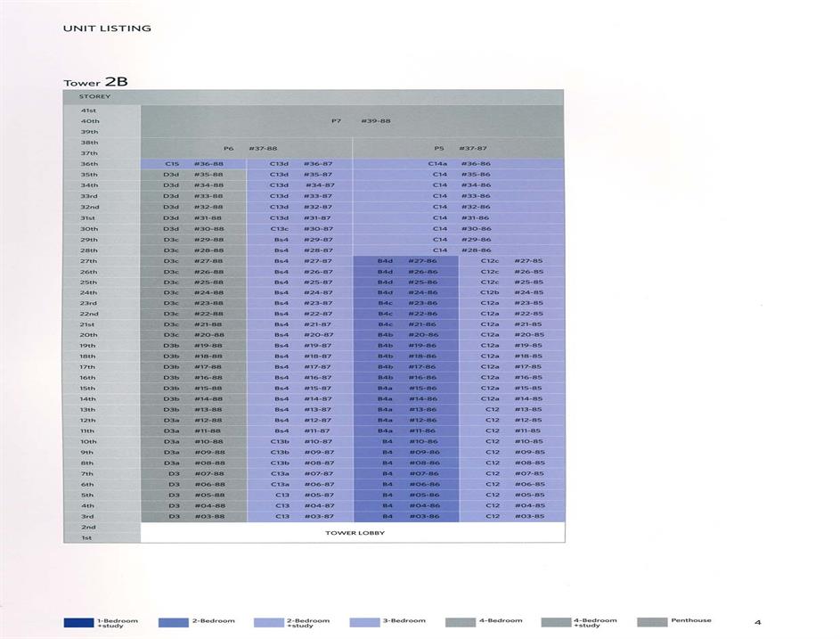
Task: Click the Tower 2B heading
Action: point(95,81)
